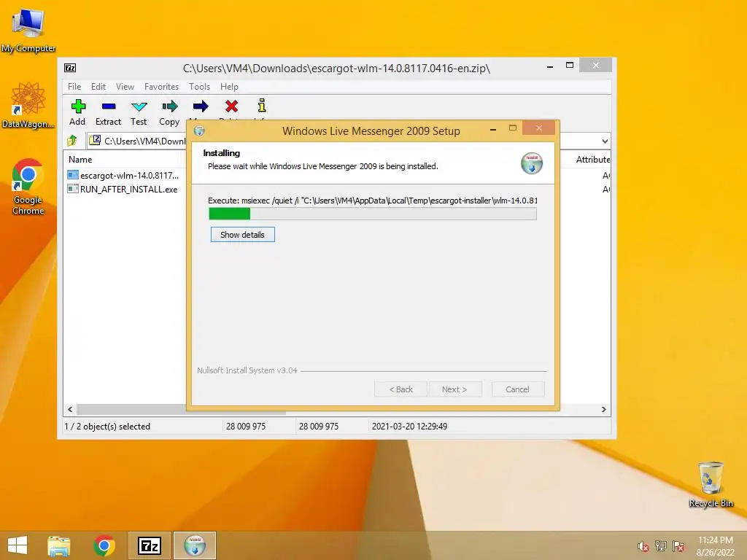
Task: Open the Google Chrome desktop shortcut
Action: click(28, 186)
